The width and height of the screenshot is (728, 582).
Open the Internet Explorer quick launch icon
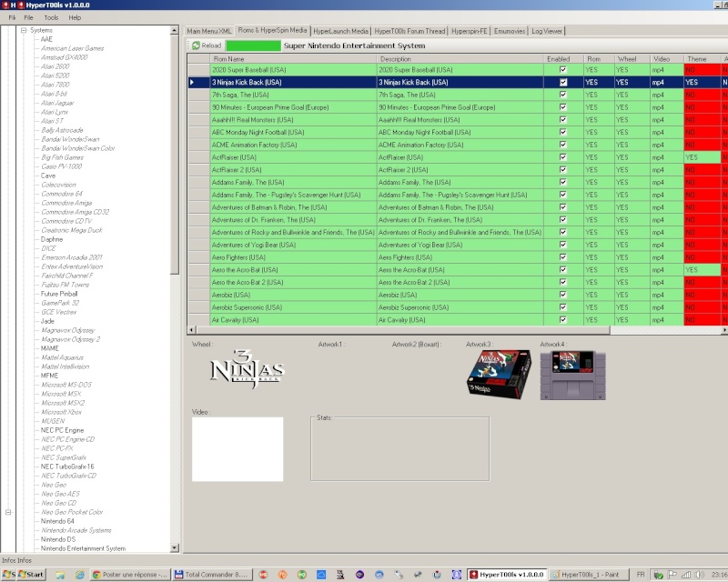[x=80, y=575]
